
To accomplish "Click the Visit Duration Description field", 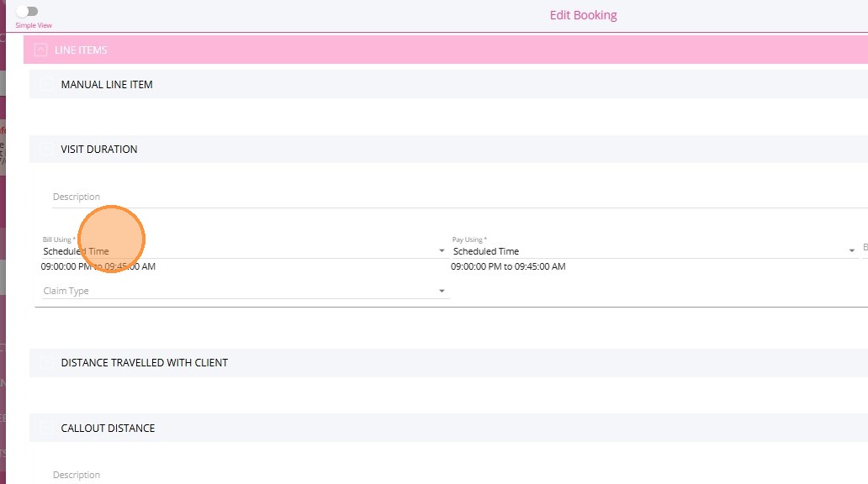I will point(459,197).
